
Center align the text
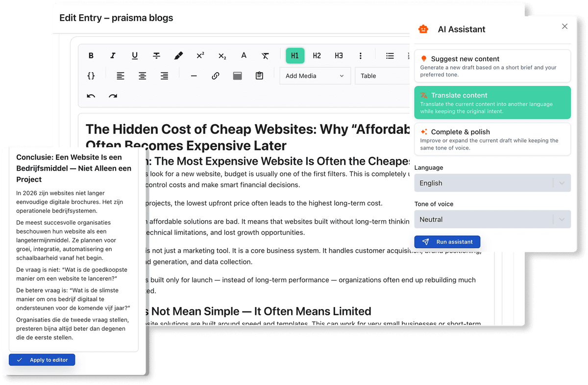(x=142, y=76)
